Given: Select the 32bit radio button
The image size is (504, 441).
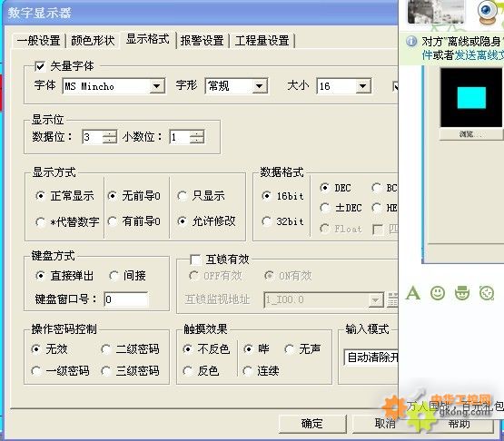Looking at the screenshot, I should (x=266, y=221).
